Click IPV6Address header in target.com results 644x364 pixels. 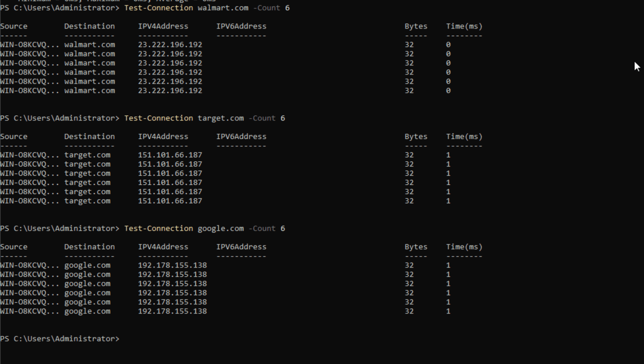241,137
